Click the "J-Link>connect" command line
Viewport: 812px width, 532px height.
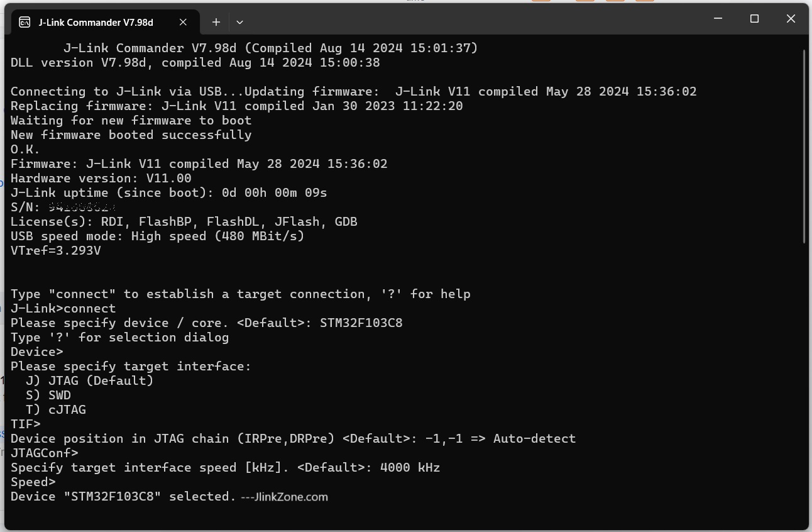pyautogui.click(x=63, y=309)
